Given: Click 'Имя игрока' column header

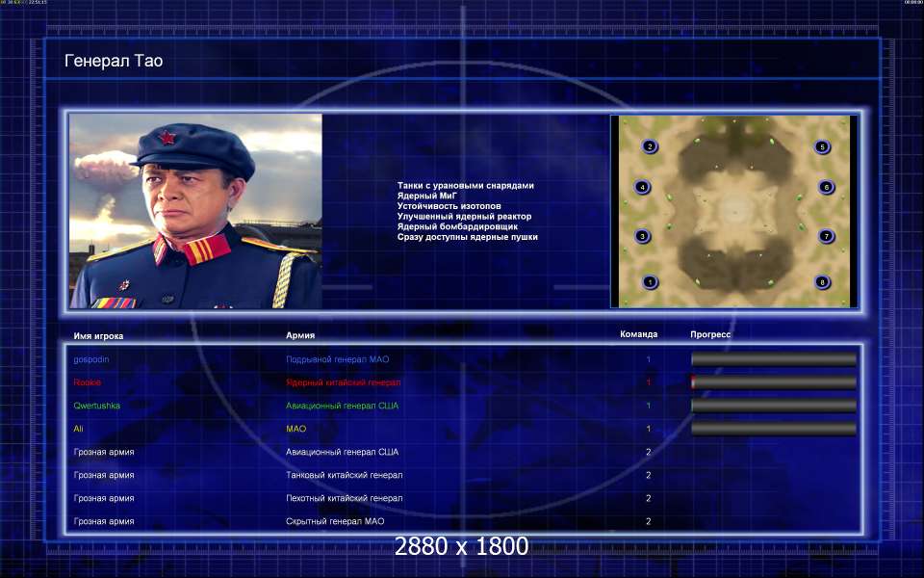Looking at the screenshot, I should click(98, 336).
